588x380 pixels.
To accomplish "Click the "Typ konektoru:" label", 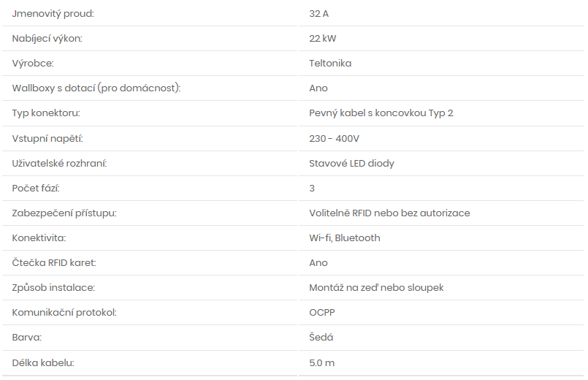I will [x=46, y=113].
